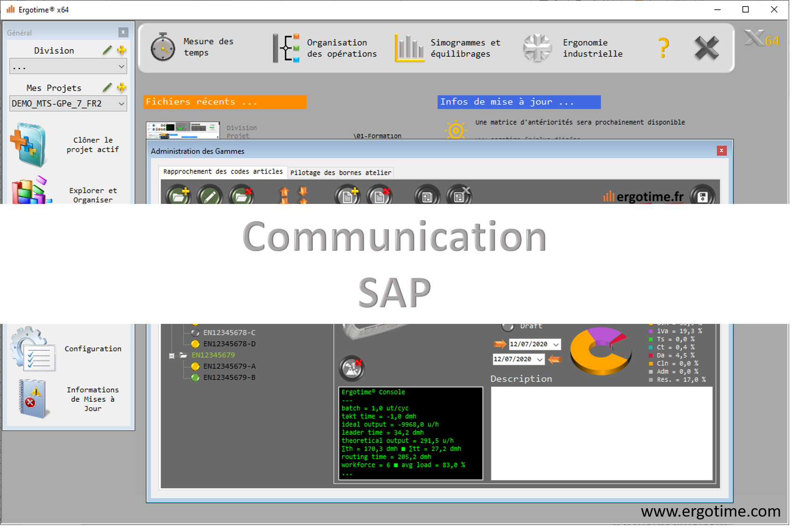Click the orange move-down arrow in Gammes toolbar
Screen dimensions: 792x532
tap(304, 195)
